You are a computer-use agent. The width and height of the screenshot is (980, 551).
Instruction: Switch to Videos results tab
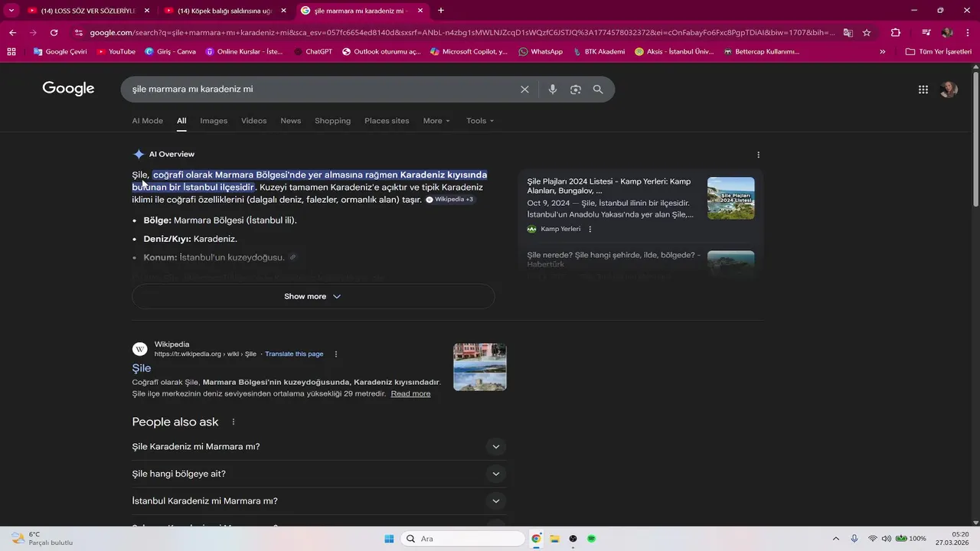(x=254, y=121)
